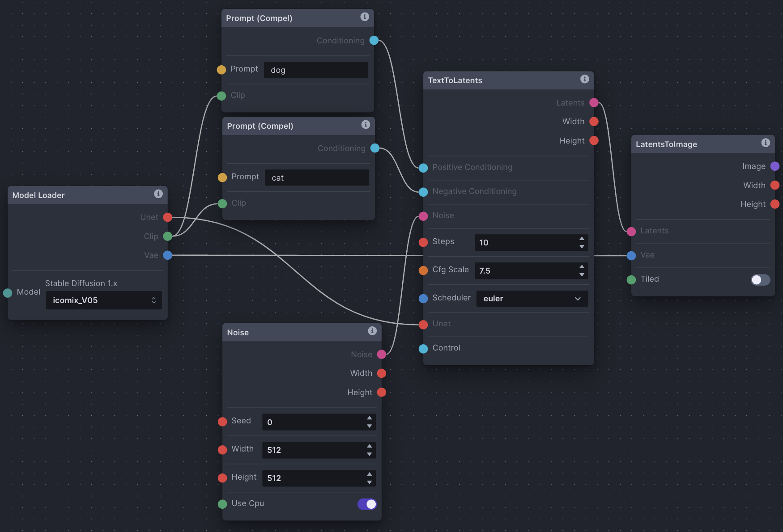Click Unet output handle on Model Loader
Screen dimensions: 783x532
(168, 217)
